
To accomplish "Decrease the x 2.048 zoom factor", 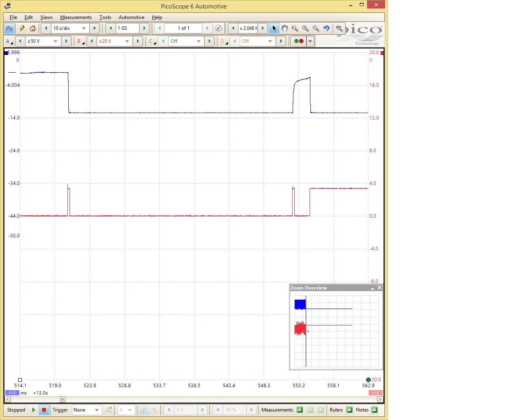I will click(233, 28).
